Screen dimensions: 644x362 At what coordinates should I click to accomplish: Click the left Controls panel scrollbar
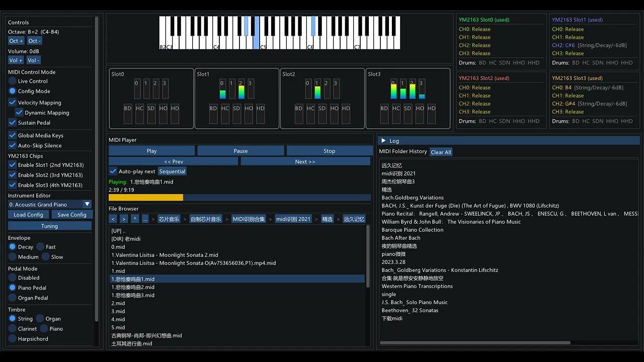click(97, 168)
